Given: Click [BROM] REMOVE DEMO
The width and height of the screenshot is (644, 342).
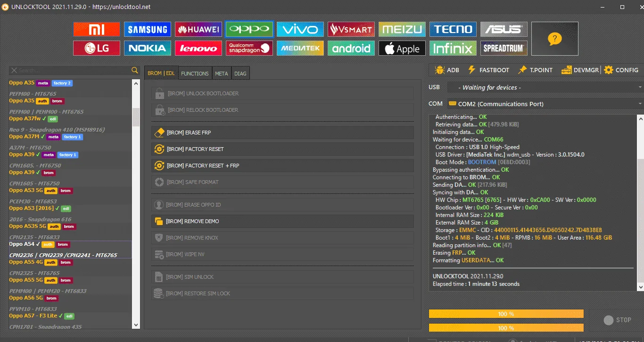Looking at the screenshot, I should click(x=282, y=221).
